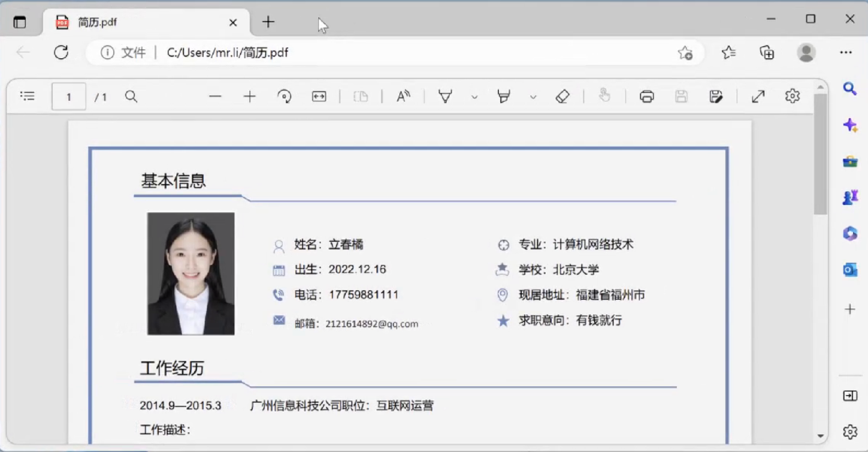Open Microsoft 365 in sidebar

[850, 234]
